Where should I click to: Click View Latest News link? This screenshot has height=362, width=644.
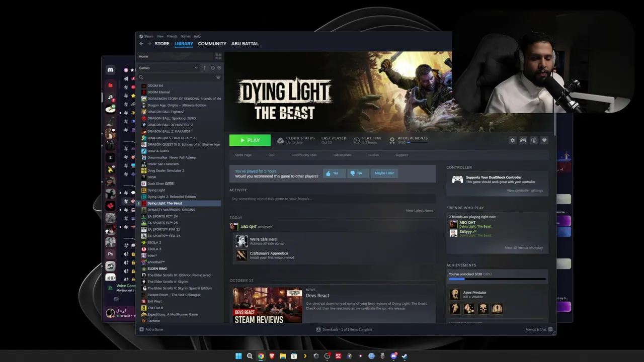(419, 211)
